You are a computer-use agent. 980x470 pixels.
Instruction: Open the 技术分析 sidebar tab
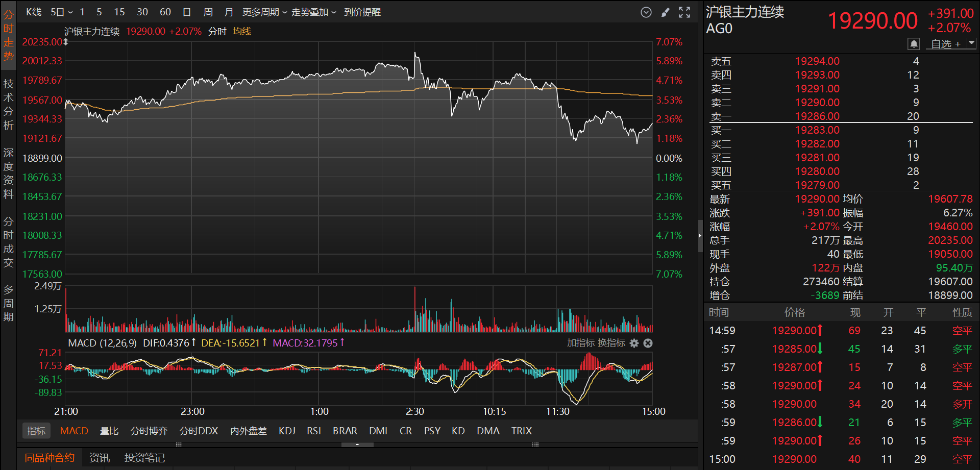8,104
